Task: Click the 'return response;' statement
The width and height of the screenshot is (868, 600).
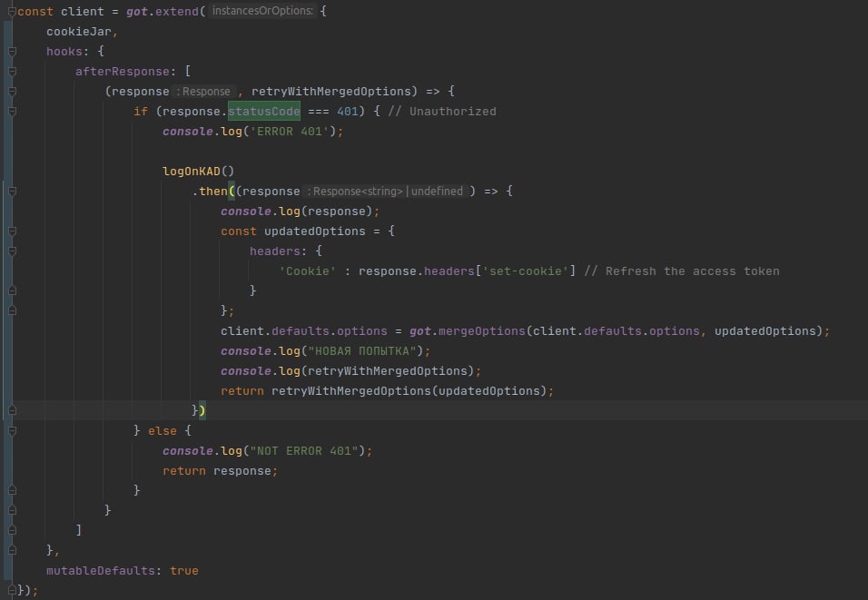Action: pos(220,470)
